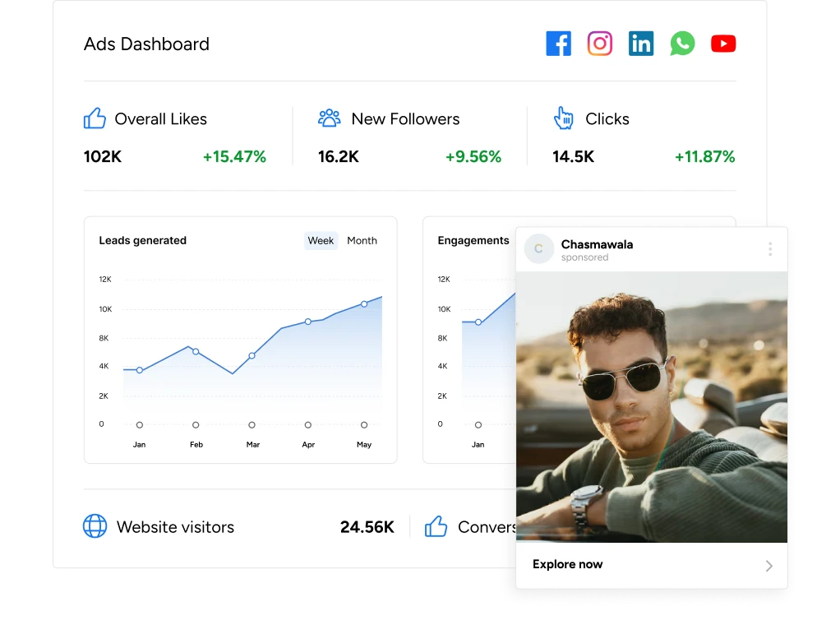Click the 102K likes value
Screen dimensions: 840x625
click(x=103, y=156)
